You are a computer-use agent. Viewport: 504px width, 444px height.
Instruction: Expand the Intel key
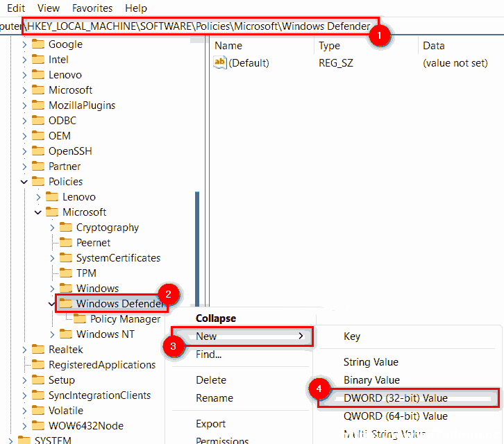pyautogui.click(x=24, y=60)
